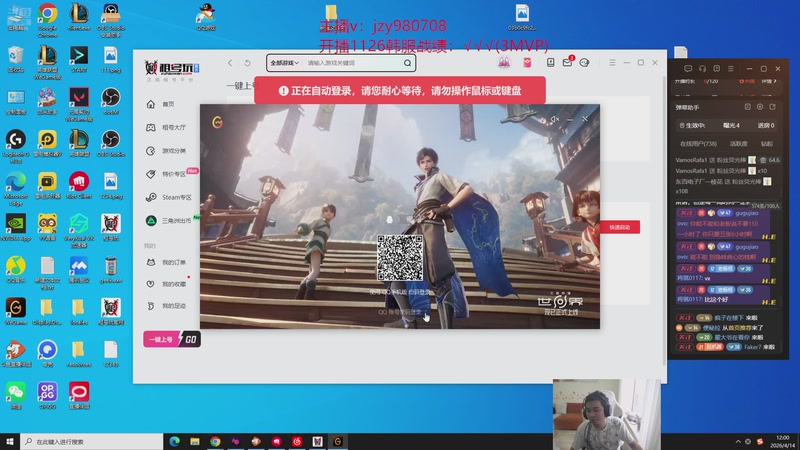Focus the Windows taskbar search box
The image size is (800, 450).
click(92, 441)
